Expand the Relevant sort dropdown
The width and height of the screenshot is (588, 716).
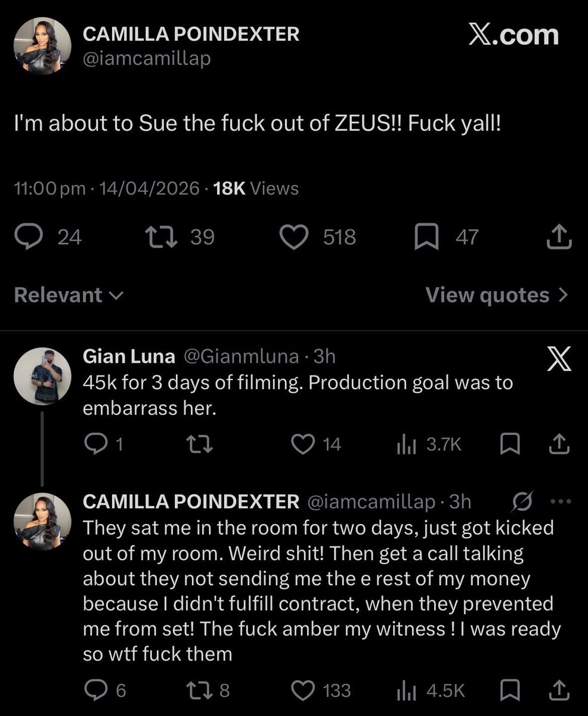point(69,295)
